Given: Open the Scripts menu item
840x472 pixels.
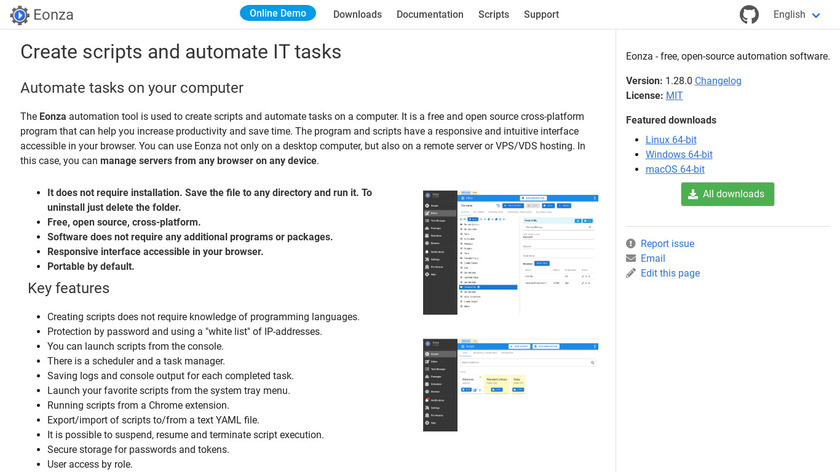Looking at the screenshot, I should click(x=493, y=14).
